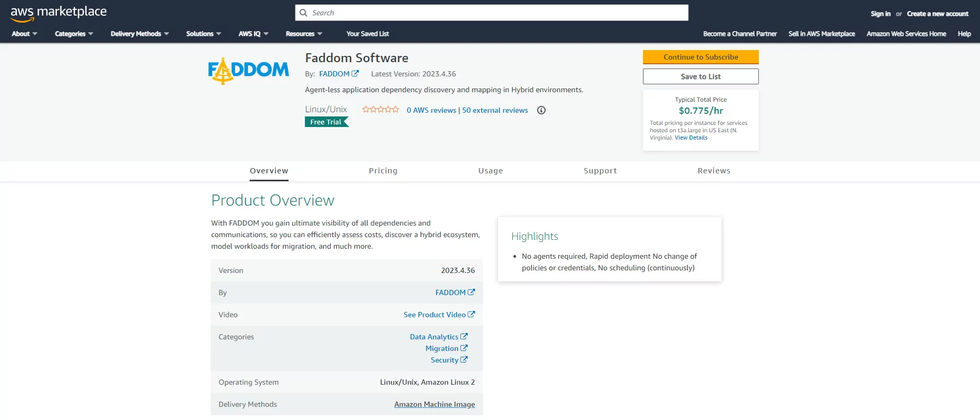Screen dimensions: 980x420
Task: Open FADDOM link in By row
Action: (x=451, y=292)
